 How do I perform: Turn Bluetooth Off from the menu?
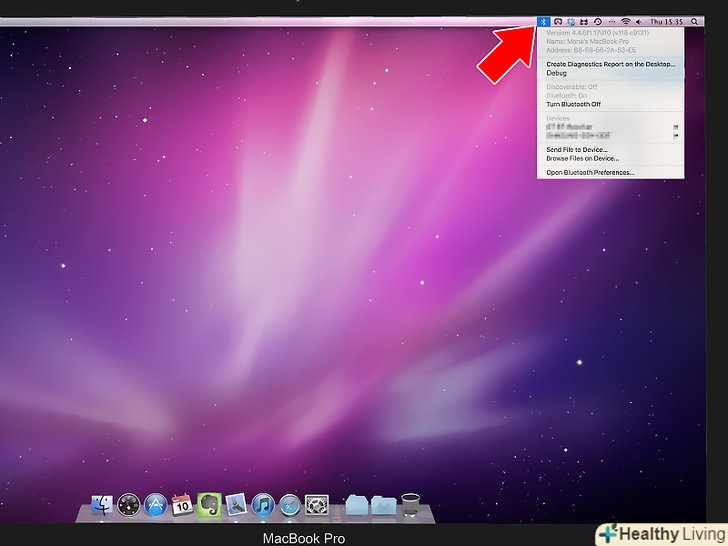point(573,104)
